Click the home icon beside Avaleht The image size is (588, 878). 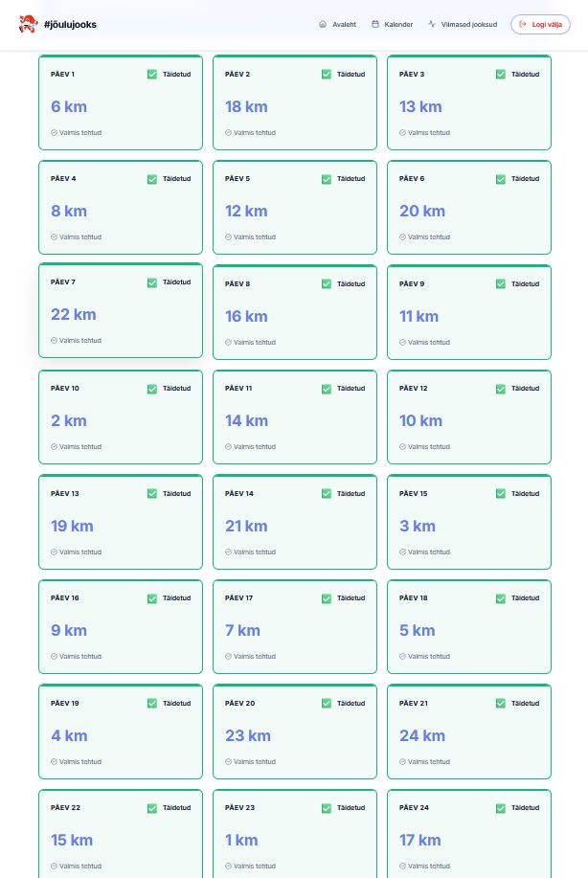click(323, 24)
